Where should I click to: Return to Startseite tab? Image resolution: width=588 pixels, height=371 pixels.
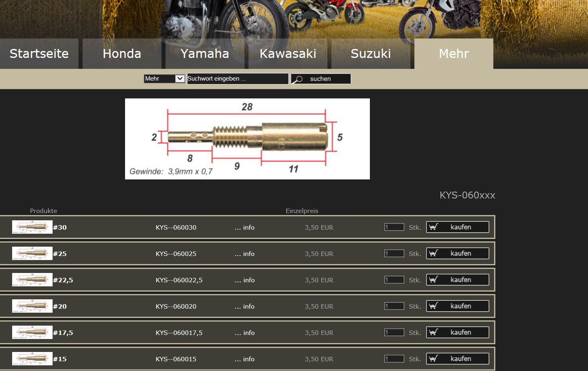pos(39,53)
